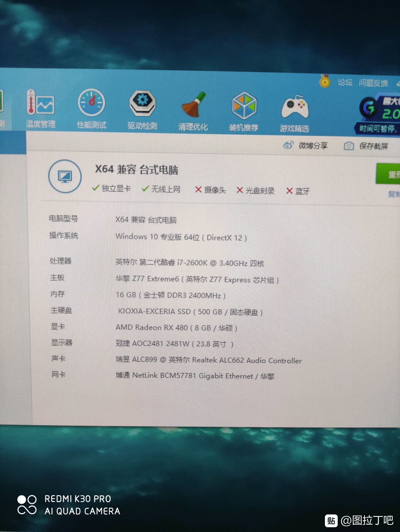400x532 pixels.
Task: Click 无线上网 feature indicator
Action: (x=161, y=189)
